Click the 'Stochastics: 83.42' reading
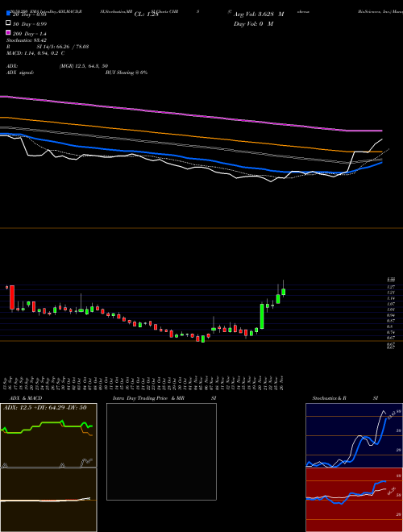403x532 pixels. point(27,40)
